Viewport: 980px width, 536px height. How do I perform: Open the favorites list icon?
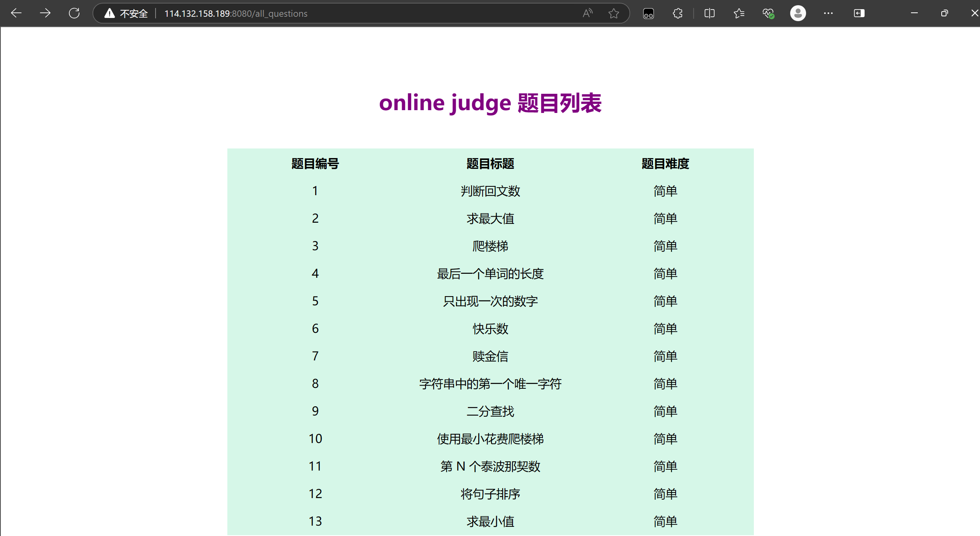(739, 13)
